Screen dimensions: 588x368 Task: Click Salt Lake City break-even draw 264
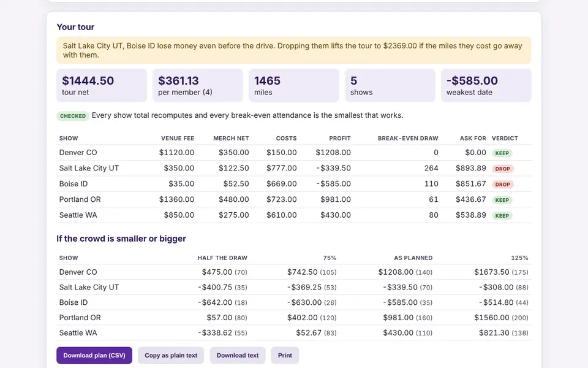point(431,168)
